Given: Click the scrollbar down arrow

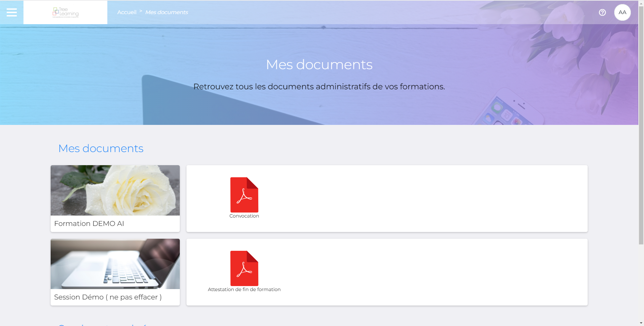Looking at the screenshot, I should [642, 323].
